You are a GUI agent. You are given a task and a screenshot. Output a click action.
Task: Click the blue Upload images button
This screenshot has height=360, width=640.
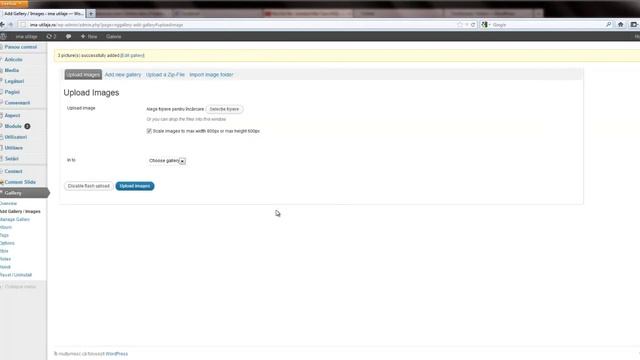click(x=135, y=186)
